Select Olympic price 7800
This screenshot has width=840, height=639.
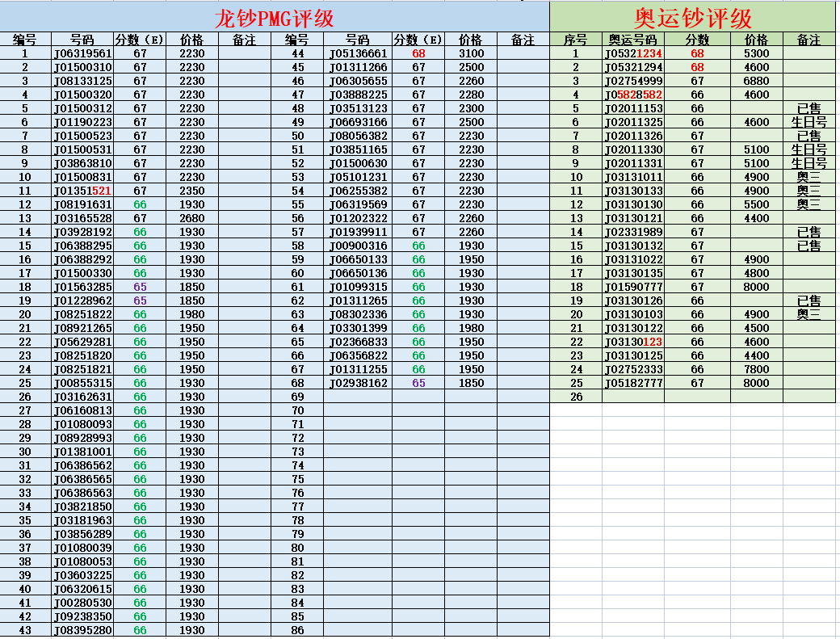[x=757, y=369]
